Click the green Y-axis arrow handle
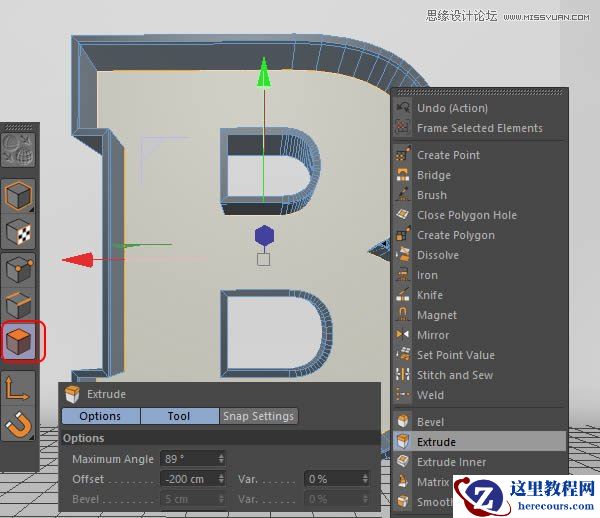 tap(264, 72)
